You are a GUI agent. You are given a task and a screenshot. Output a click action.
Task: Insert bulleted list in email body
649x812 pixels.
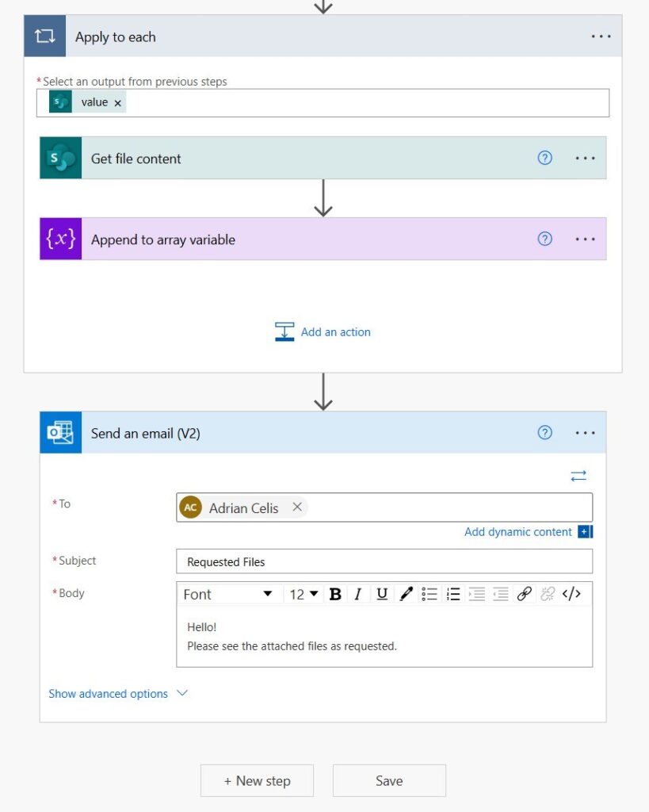(429, 594)
